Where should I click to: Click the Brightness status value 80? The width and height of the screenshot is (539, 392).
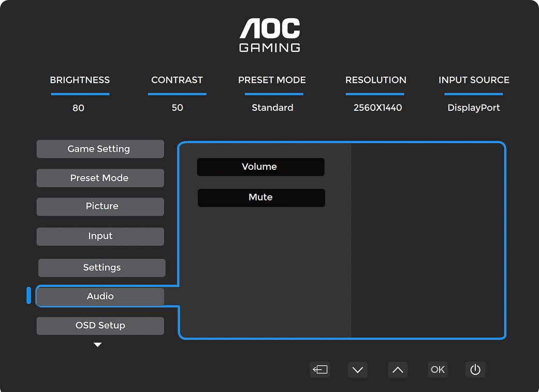[x=79, y=108]
